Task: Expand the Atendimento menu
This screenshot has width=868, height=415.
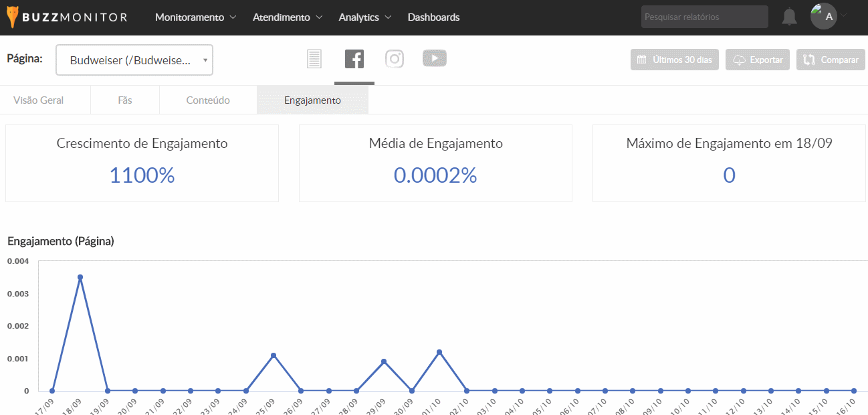Action: tap(288, 17)
